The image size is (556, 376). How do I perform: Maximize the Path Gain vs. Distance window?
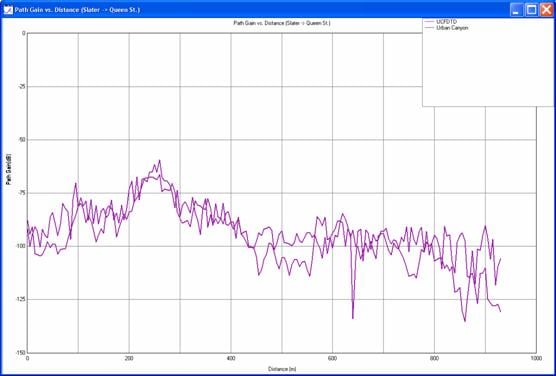pos(532,10)
